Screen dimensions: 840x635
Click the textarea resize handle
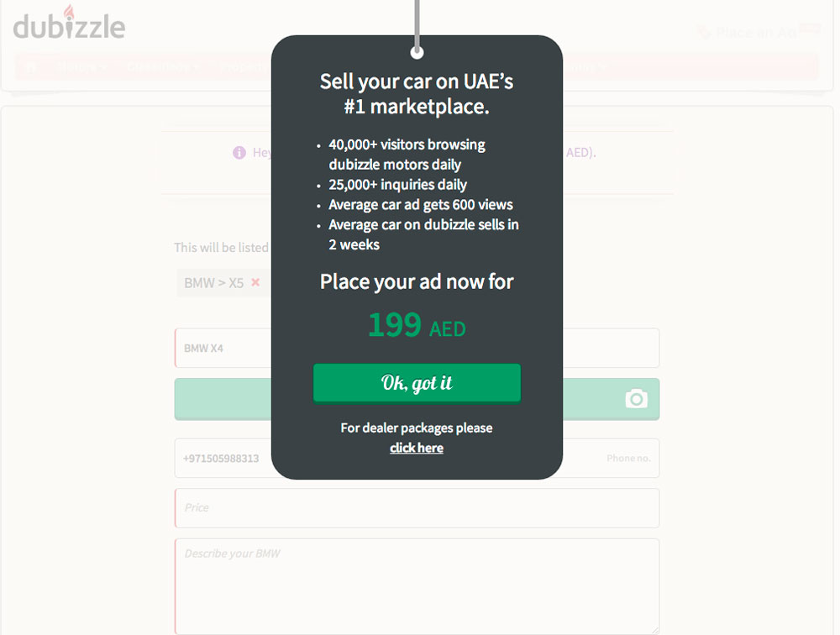point(654,628)
